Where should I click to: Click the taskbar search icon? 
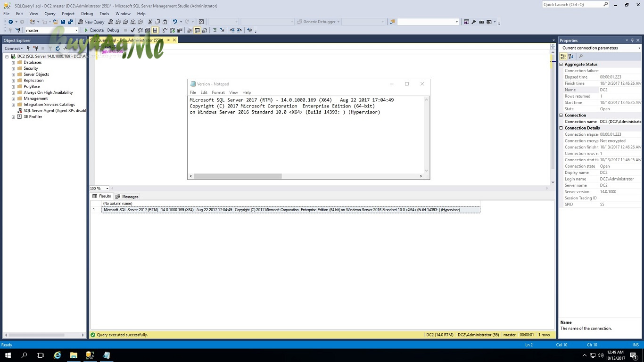(x=24, y=355)
